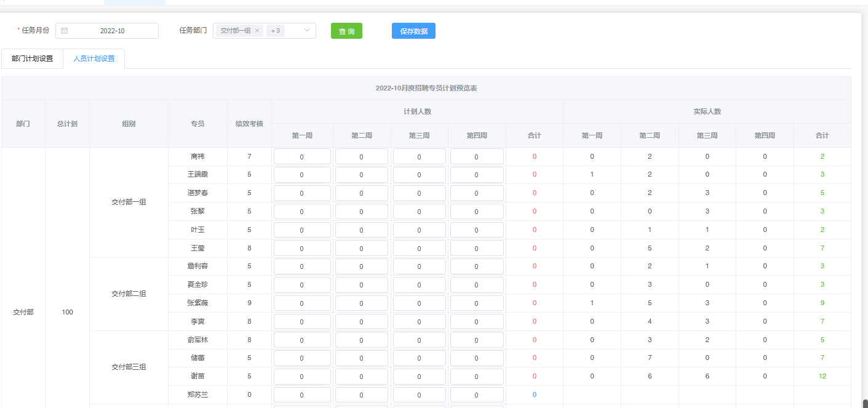
Task: Expand the 任务部门 dropdown arrow
Action: [x=307, y=31]
